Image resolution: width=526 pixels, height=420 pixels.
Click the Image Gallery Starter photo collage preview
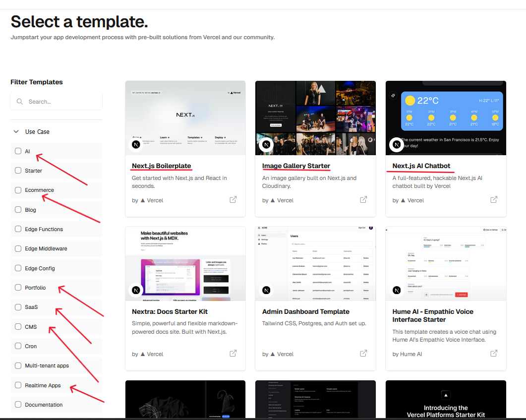315,118
